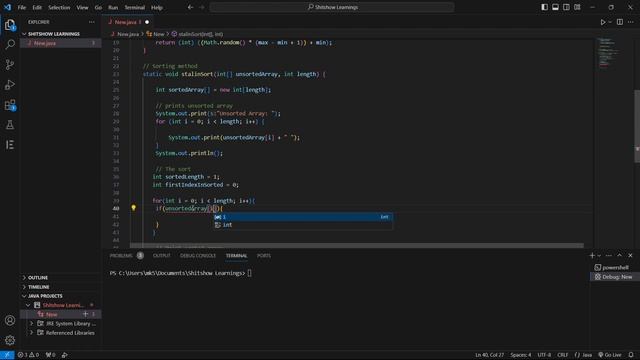Click the lightbulb code action icon
This screenshot has height=360, width=640.
[133, 208]
